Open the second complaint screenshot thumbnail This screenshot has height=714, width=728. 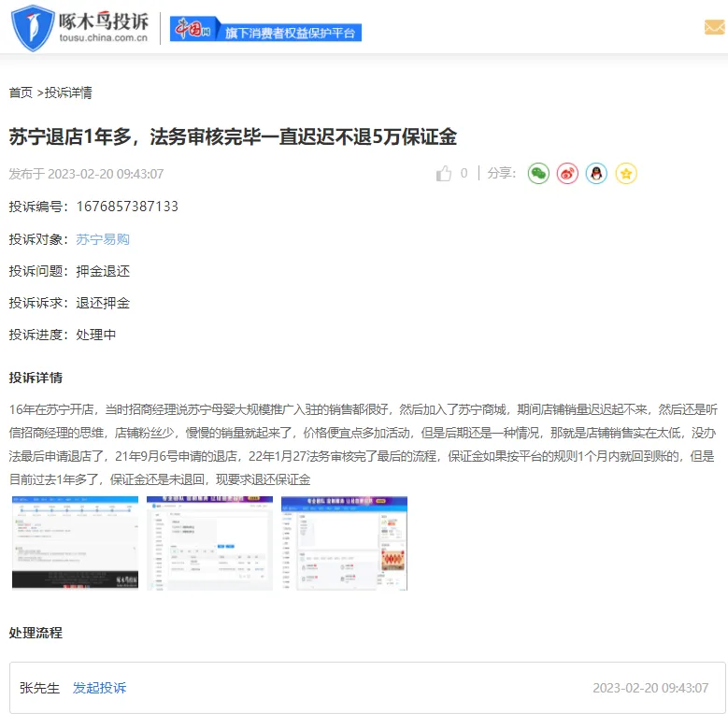210,543
